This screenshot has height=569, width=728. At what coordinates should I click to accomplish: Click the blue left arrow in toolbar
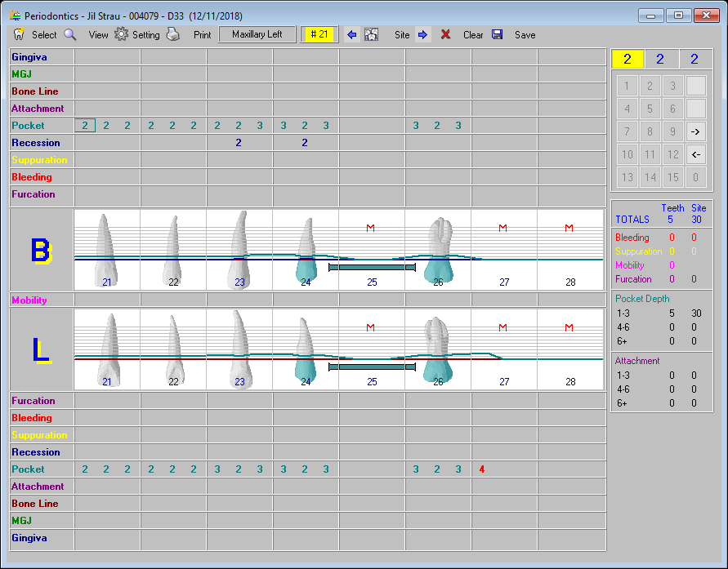coord(352,35)
